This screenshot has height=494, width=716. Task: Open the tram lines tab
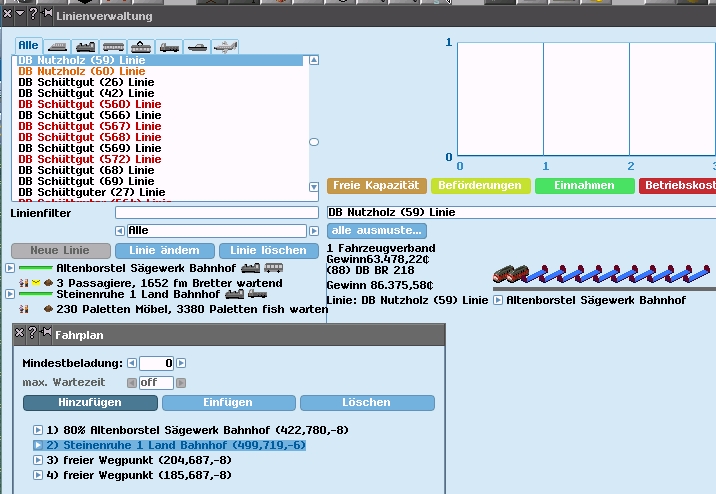[x=141, y=47]
